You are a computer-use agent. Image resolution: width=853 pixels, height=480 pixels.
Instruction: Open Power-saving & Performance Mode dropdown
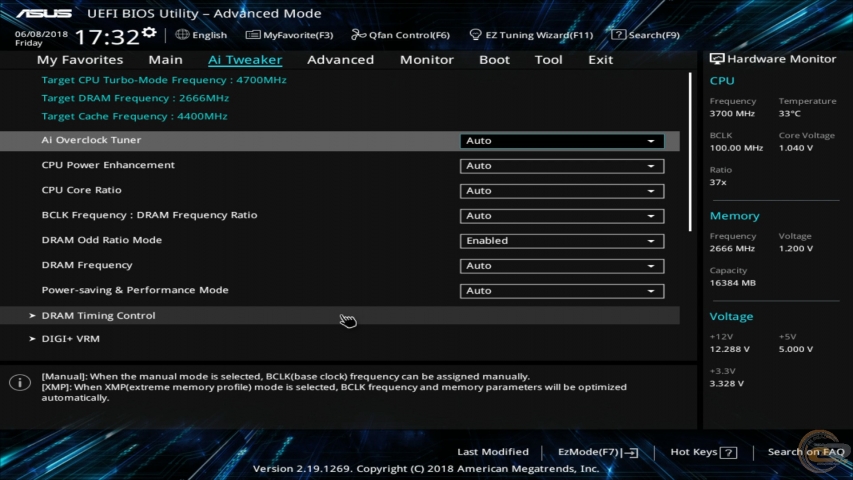562,291
